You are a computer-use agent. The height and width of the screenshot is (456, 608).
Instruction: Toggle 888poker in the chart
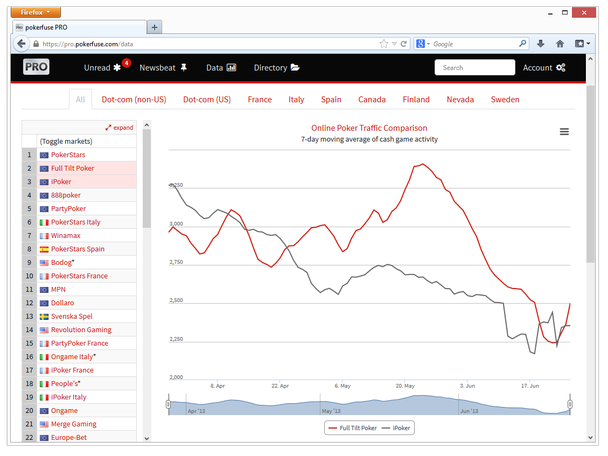click(79, 195)
